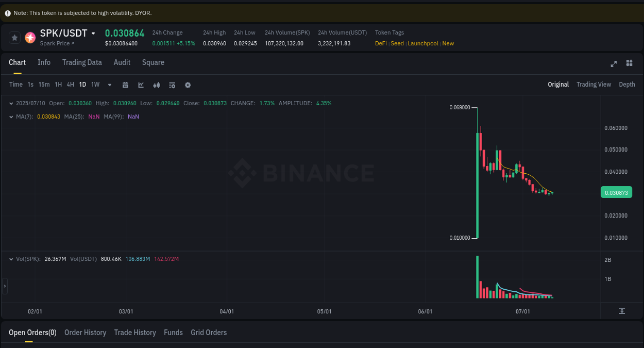Favorite SPK/USDT using the star icon
The image size is (644, 348).
pyautogui.click(x=14, y=38)
